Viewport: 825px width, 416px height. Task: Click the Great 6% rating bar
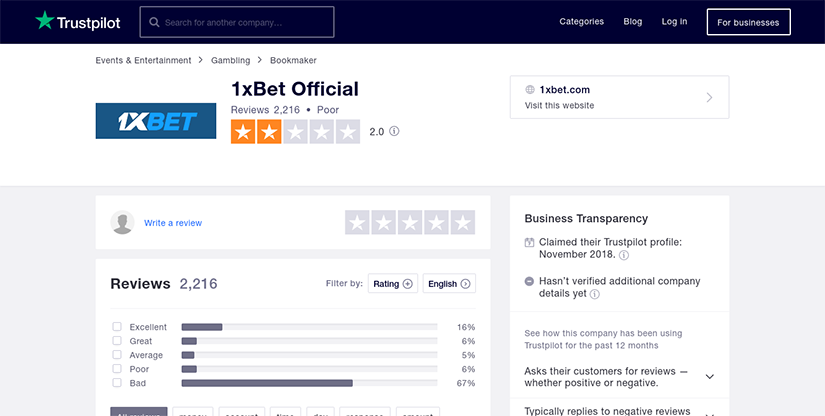(309, 341)
